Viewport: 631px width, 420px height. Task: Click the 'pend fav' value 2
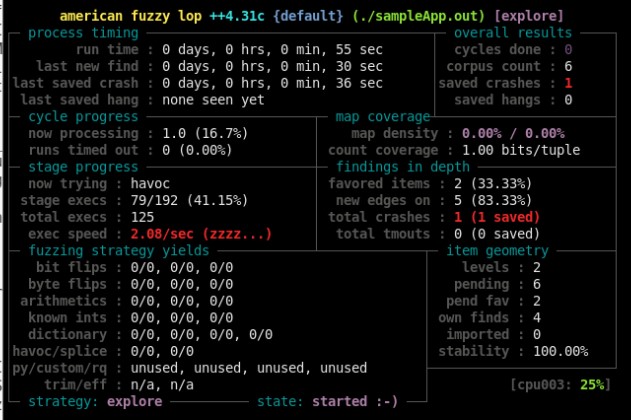tap(537, 301)
